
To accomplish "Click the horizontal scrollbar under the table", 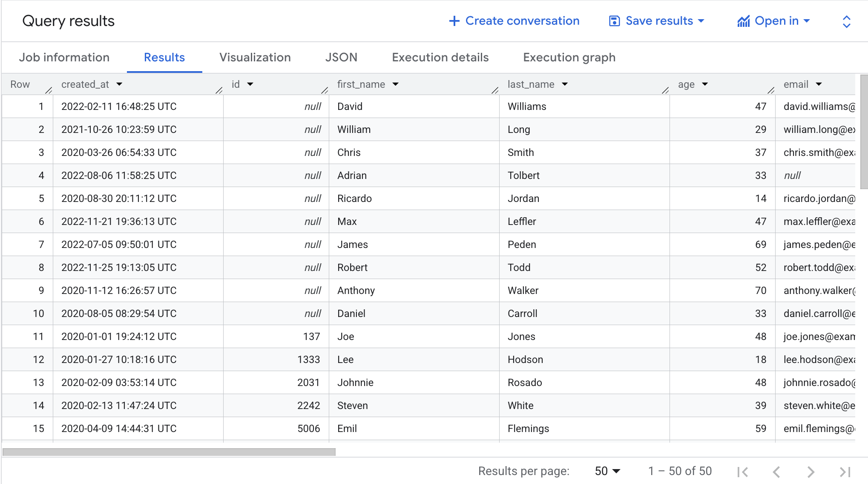I will pyautogui.click(x=169, y=452).
